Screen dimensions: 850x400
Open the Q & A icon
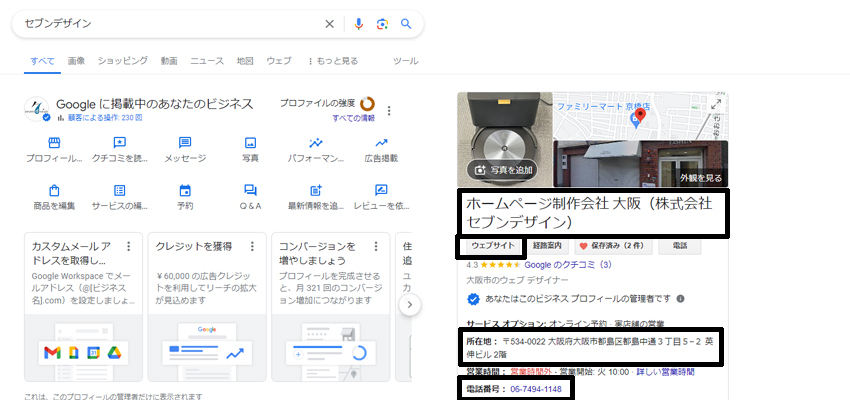250,190
